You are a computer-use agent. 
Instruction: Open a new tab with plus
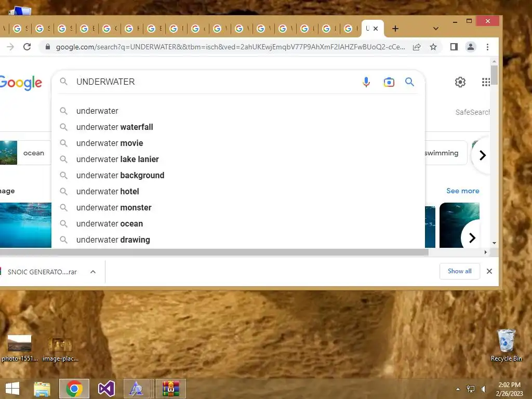coord(395,29)
